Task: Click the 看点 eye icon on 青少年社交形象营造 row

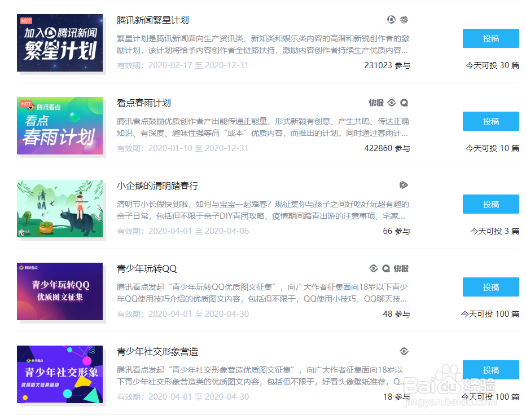Action: 404,351
